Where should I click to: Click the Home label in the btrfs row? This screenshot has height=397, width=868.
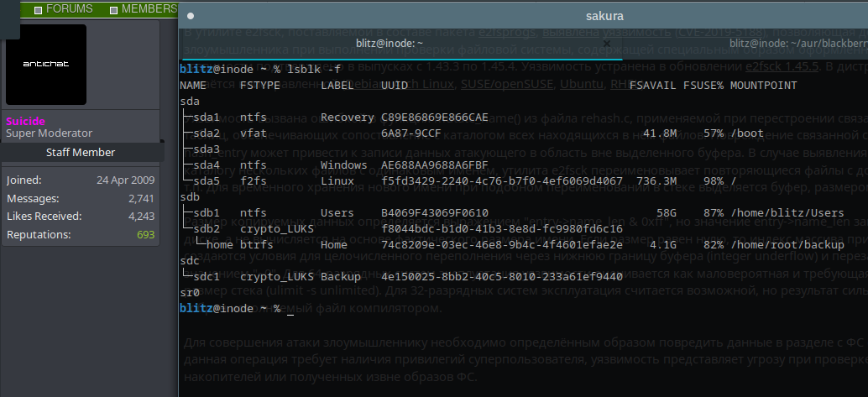[x=334, y=245]
